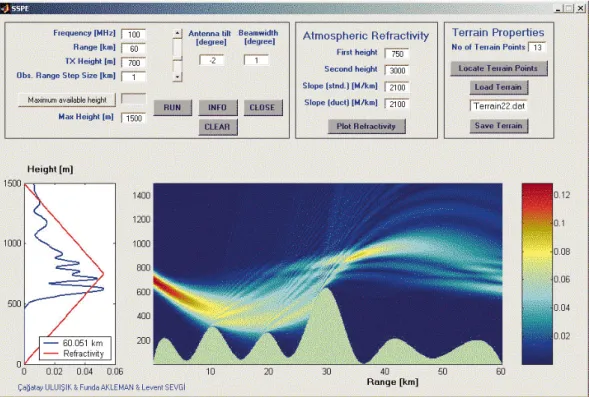Click the Maximum available height button
Screen dimensions: 589x397
pyautogui.click(x=67, y=100)
